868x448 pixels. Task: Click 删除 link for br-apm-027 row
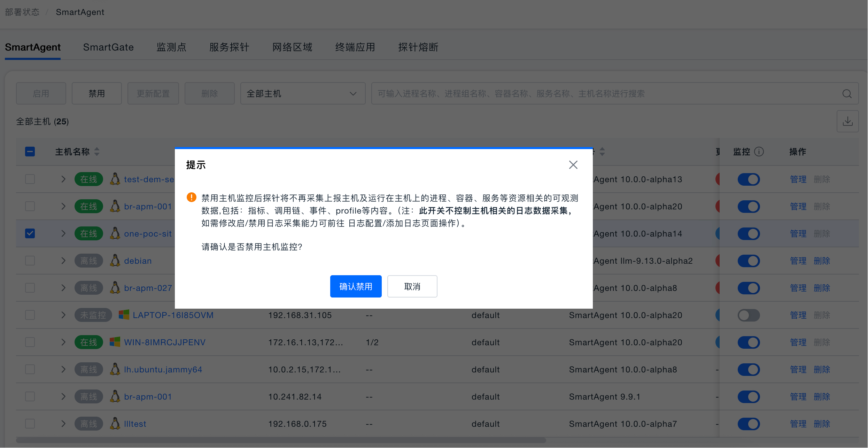tap(822, 288)
